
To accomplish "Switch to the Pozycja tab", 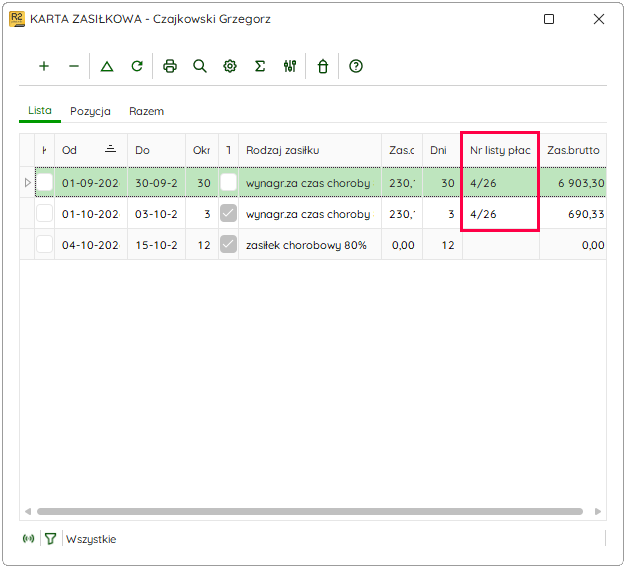I will 90,111.
